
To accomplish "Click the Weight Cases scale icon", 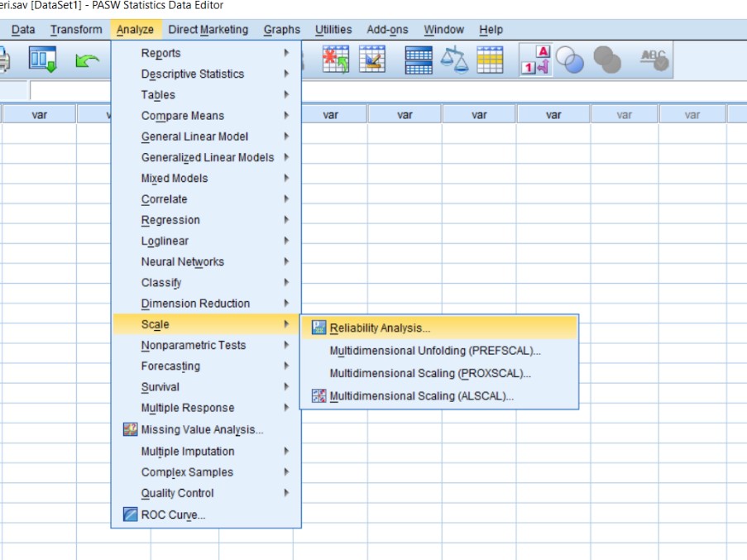I will pyautogui.click(x=454, y=60).
